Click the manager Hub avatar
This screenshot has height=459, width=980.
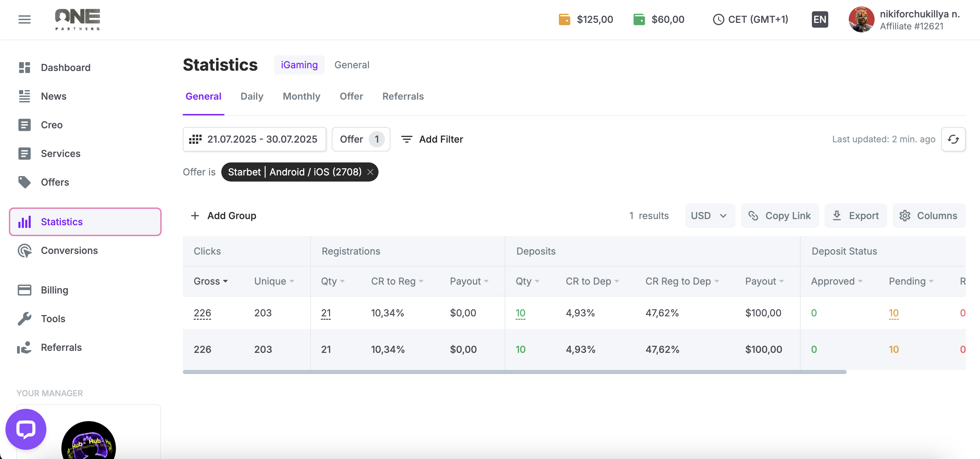click(88, 440)
